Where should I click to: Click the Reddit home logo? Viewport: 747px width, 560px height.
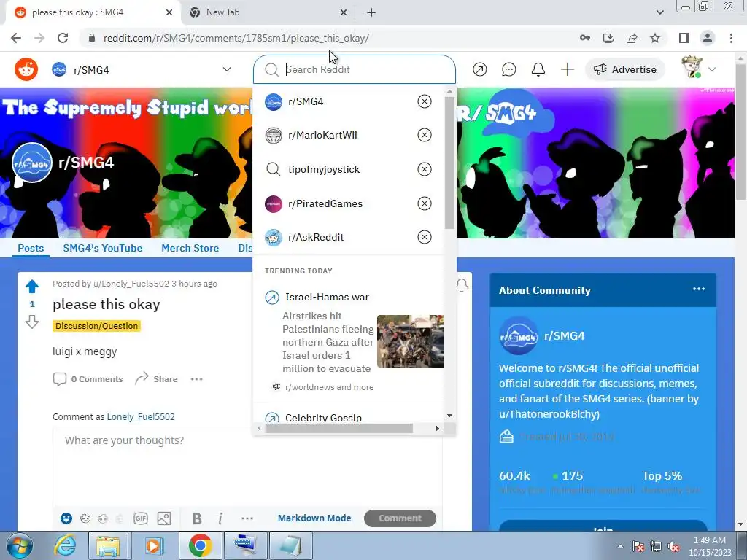coord(26,69)
